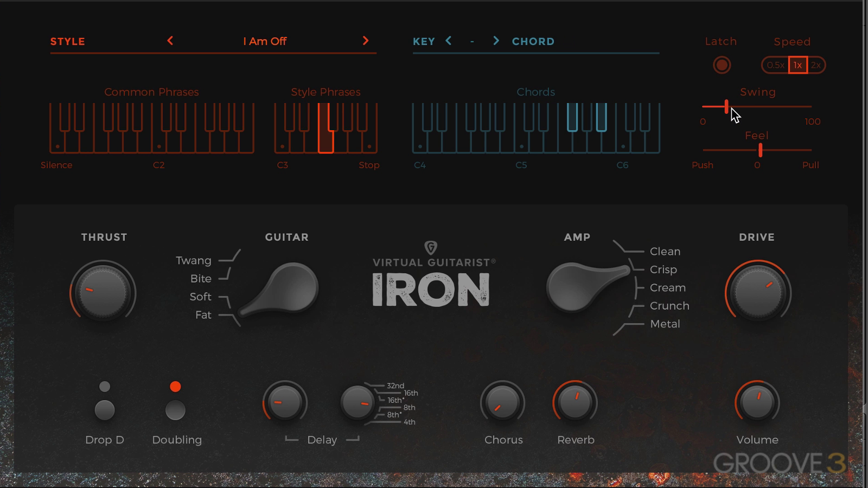868x488 pixels.
Task: Select next style with right arrow
Action: pyautogui.click(x=365, y=41)
